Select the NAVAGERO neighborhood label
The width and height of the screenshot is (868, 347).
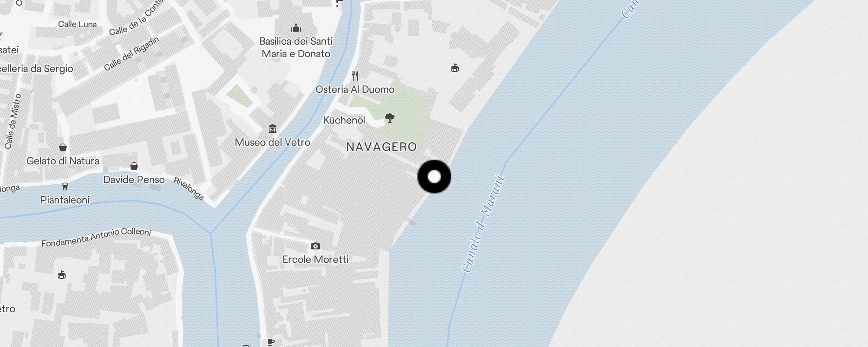pyautogui.click(x=381, y=147)
